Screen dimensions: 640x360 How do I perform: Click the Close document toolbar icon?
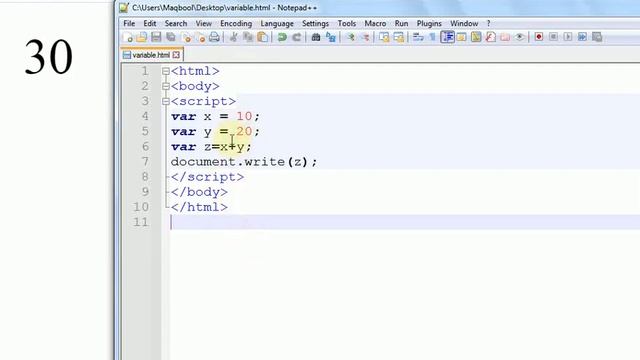click(x=186, y=37)
